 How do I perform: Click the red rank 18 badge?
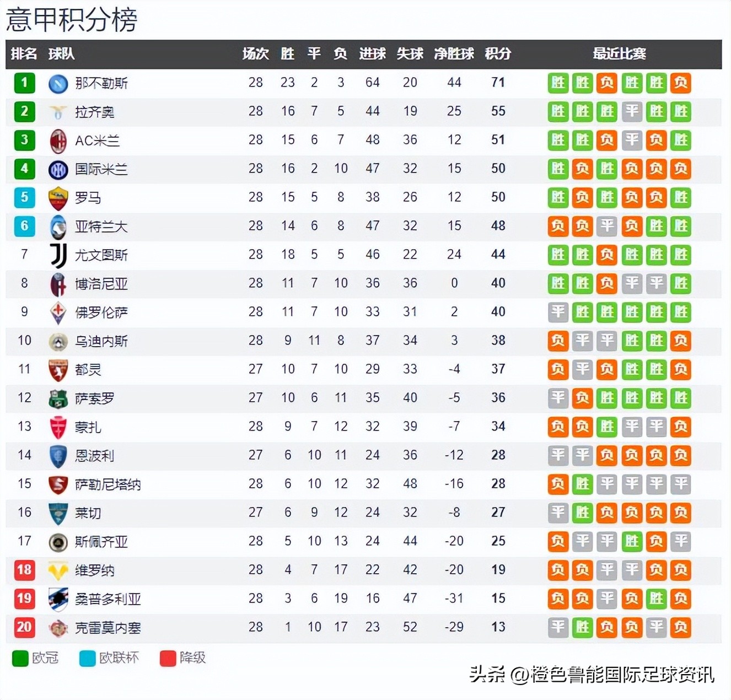point(24,570)
